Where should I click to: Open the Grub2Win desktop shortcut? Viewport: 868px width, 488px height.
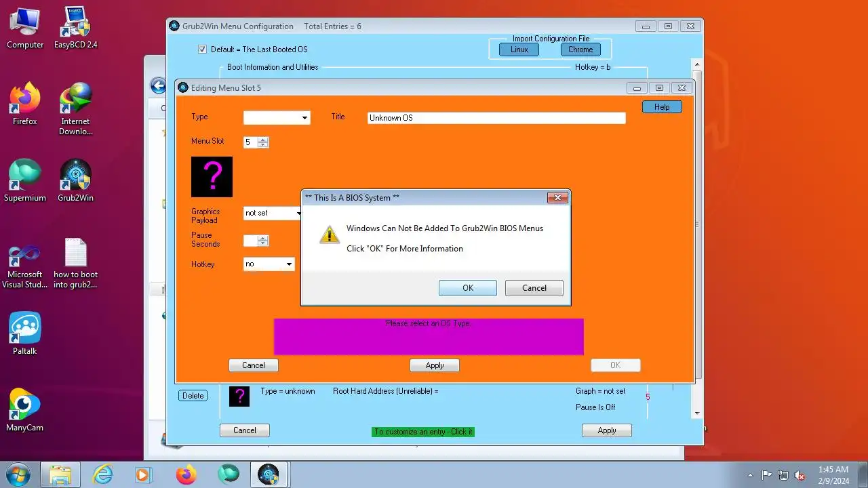pos(75,182)
